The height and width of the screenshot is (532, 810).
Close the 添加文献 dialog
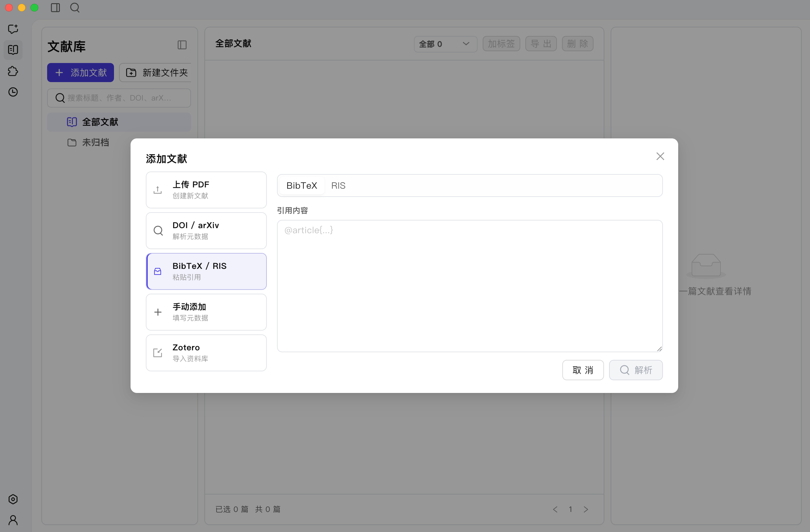660,156
